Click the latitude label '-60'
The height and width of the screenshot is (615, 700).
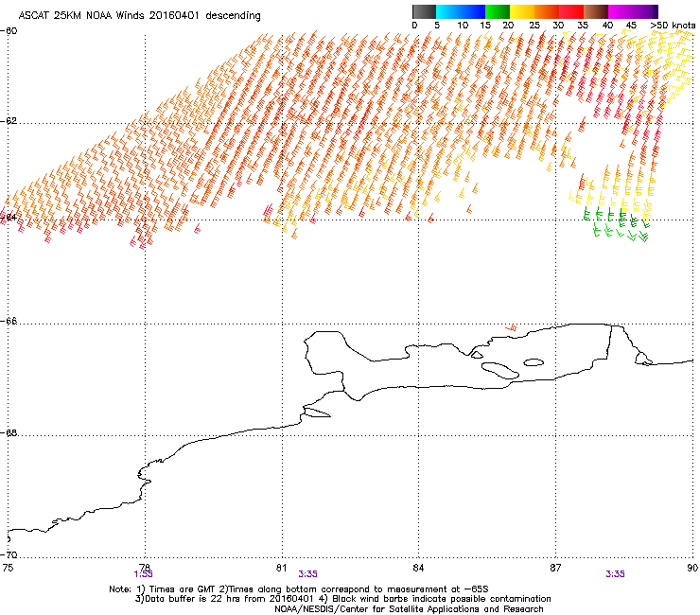pos(9,31)
